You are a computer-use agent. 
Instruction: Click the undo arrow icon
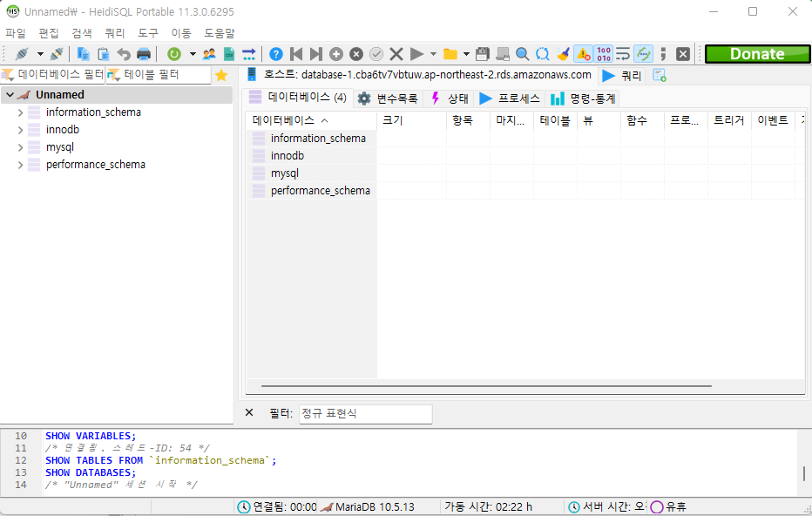coord(124,54)
